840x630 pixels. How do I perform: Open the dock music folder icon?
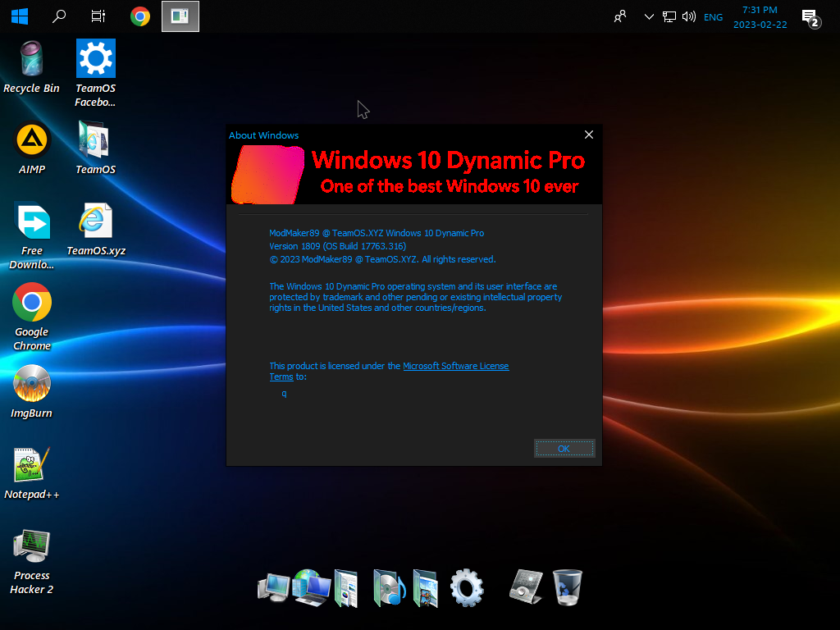pos(389,588)
